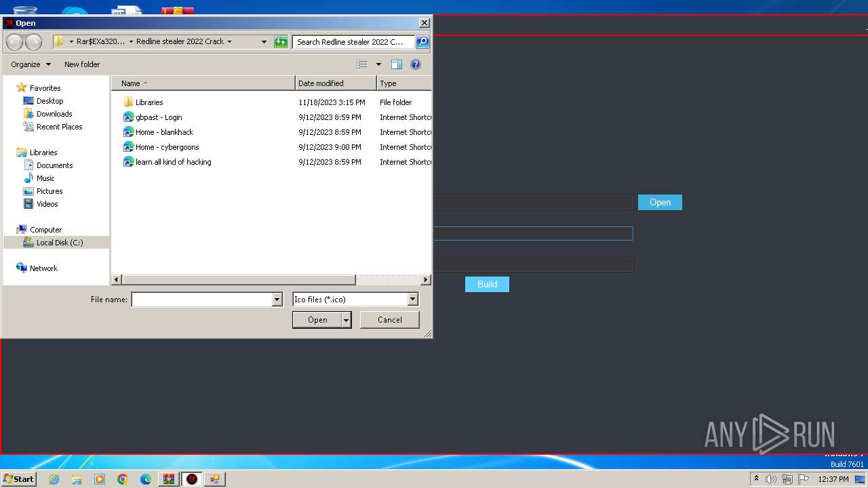Show hidden tray icons arrow

click(756, 479)
